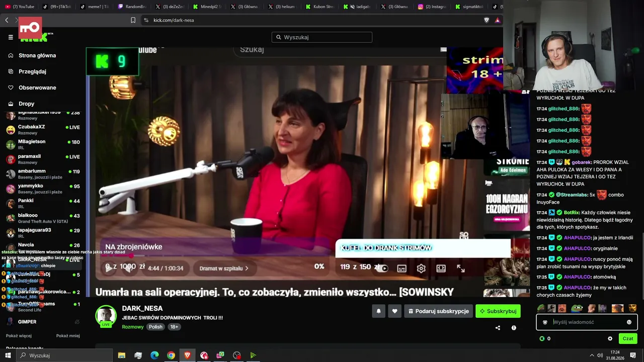Click the Polish language tag

155,327
